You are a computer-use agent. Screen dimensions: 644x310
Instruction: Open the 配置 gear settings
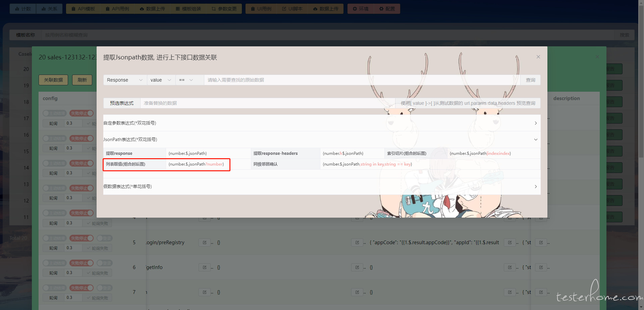click(387, 9)
